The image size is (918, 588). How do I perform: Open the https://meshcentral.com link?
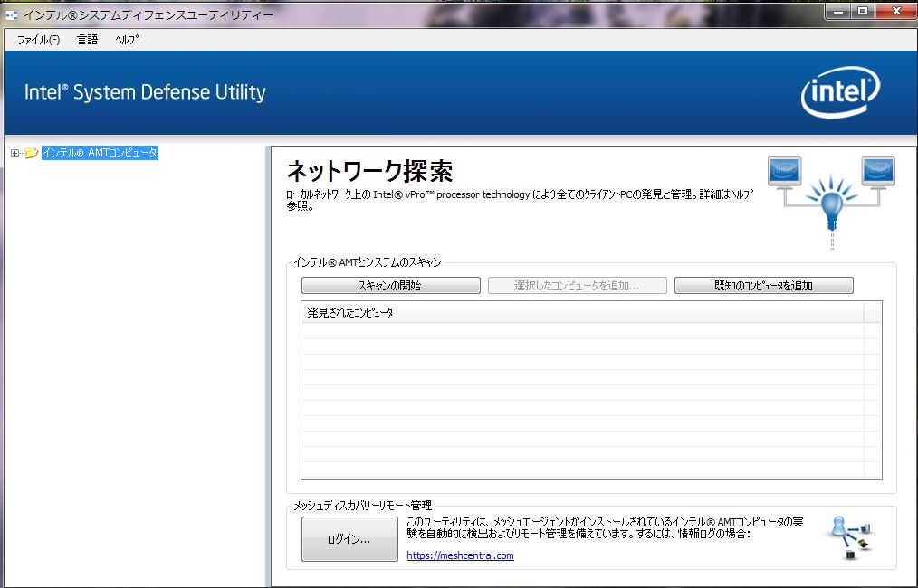pos(460,555)
